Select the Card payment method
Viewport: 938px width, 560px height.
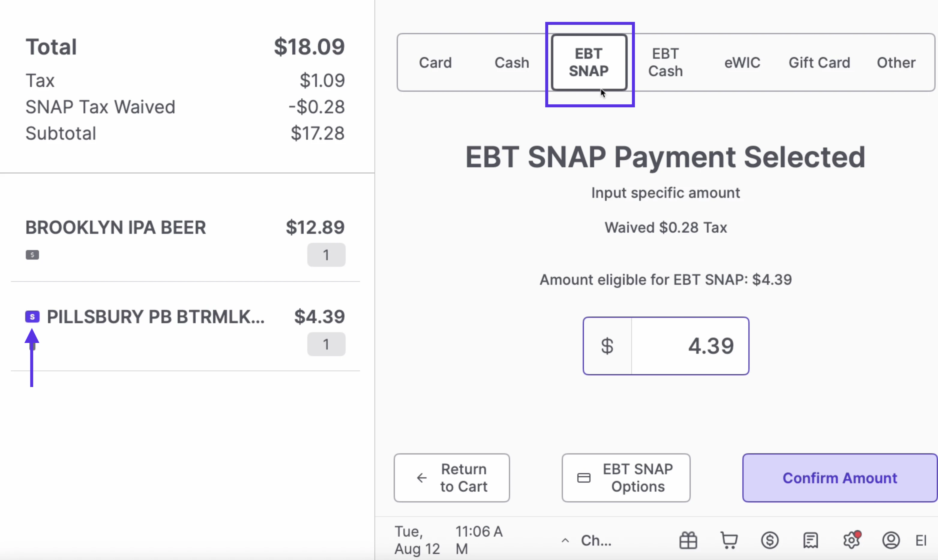coord(435,62)
